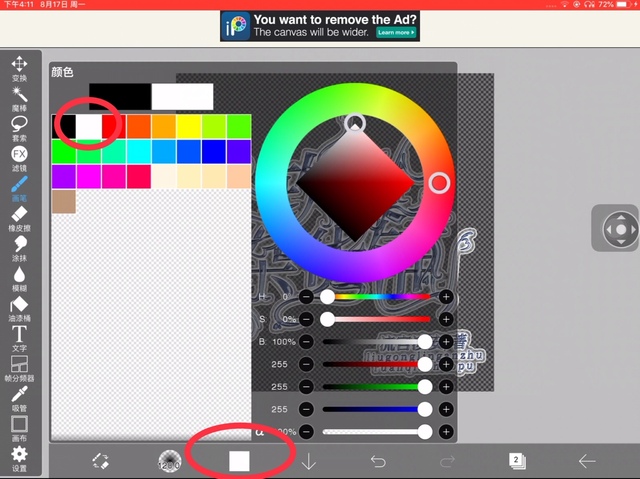
Task: Choose the Lasso (套索) tool
Action: click(x=19, y=125)
